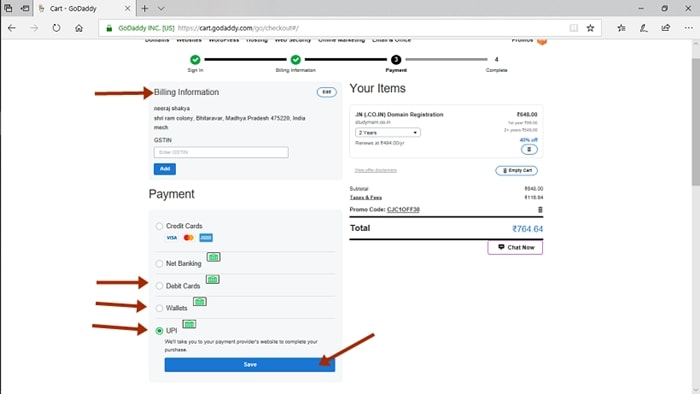Delete the promo code CJC1OFF38 trash icon

coord(540,210)
